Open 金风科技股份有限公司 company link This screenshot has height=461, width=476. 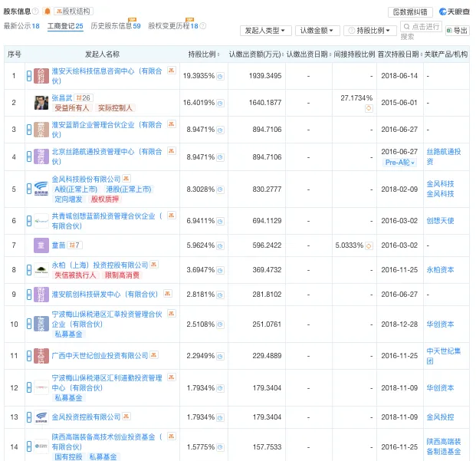point(86,179)
